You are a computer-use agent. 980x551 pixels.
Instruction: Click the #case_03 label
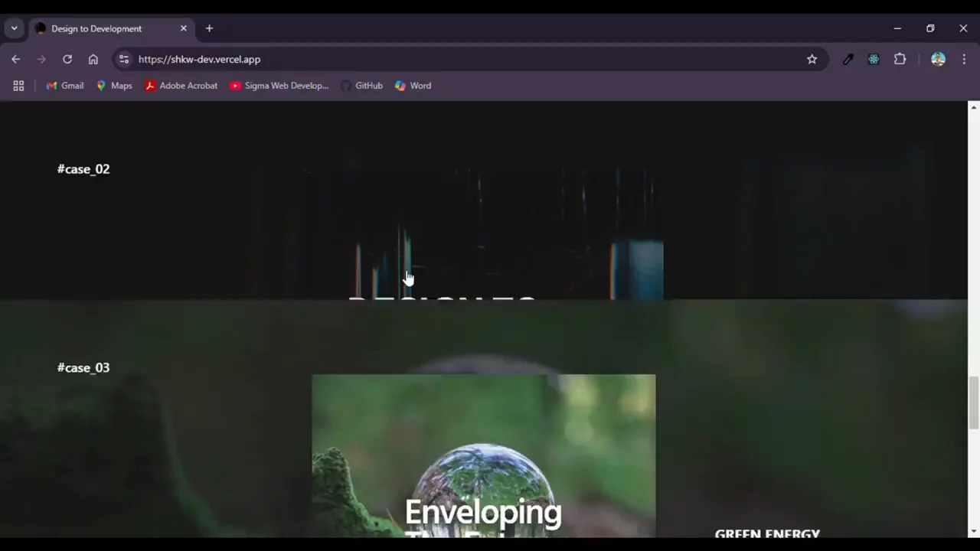(83, 368)
